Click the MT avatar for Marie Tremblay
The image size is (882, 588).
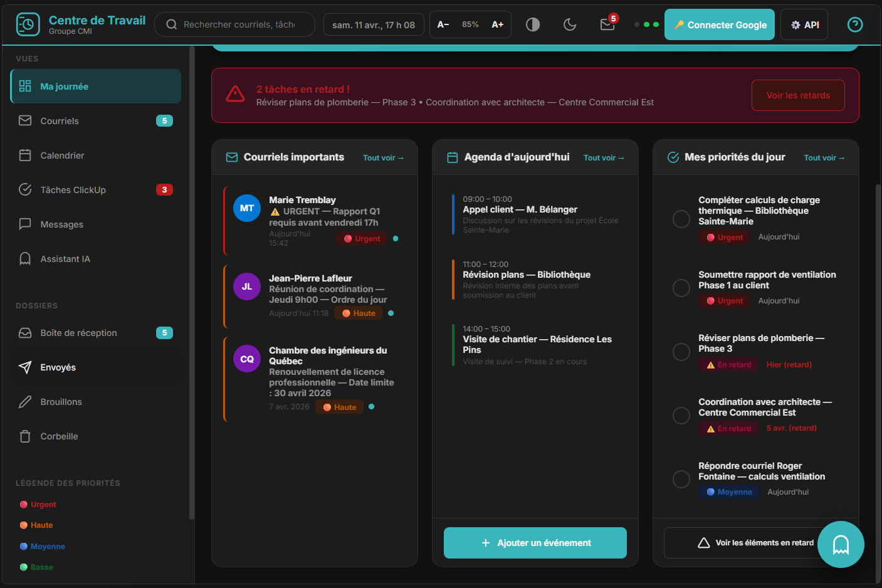(x=247, y=208)
